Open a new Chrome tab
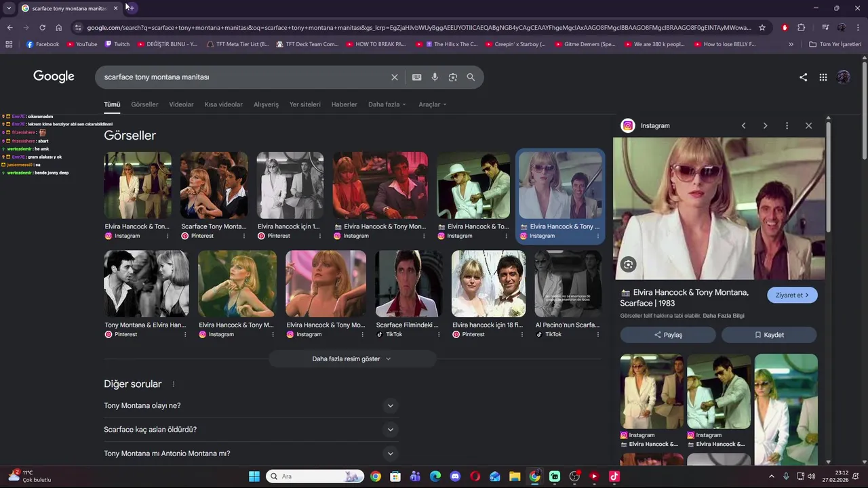 131,8
